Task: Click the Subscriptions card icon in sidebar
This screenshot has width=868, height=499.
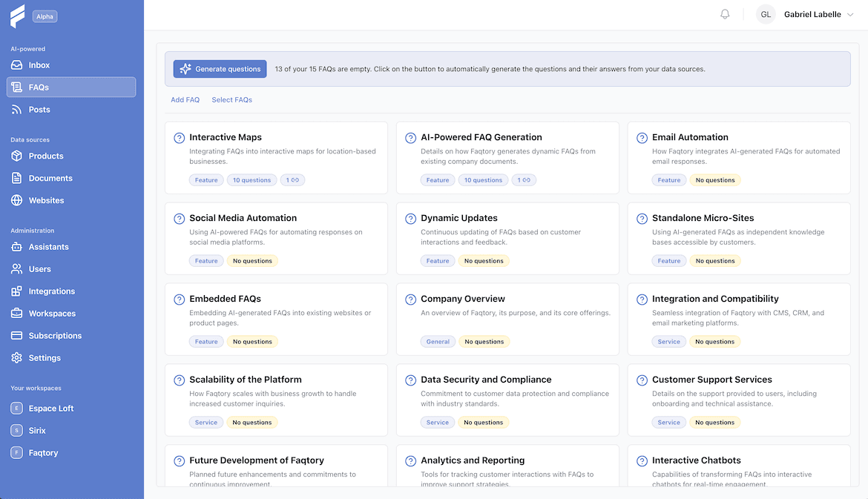Action: [x=16, y=335]
